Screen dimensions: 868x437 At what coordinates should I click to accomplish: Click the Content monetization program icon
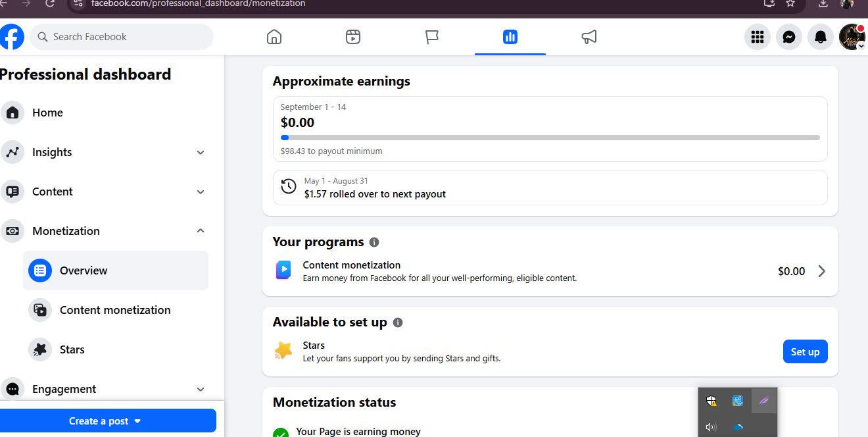283,270
